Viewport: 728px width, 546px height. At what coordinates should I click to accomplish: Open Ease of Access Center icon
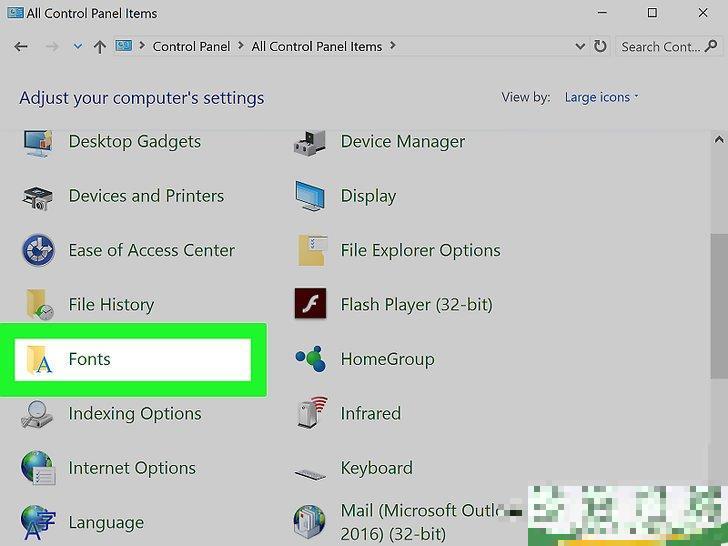tap(38, 251)
